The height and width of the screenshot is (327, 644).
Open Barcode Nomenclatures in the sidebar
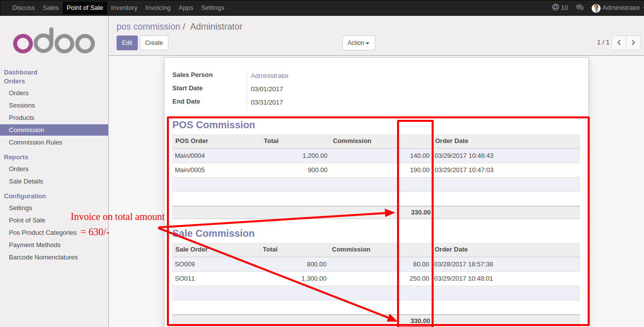tap(43, 257)
